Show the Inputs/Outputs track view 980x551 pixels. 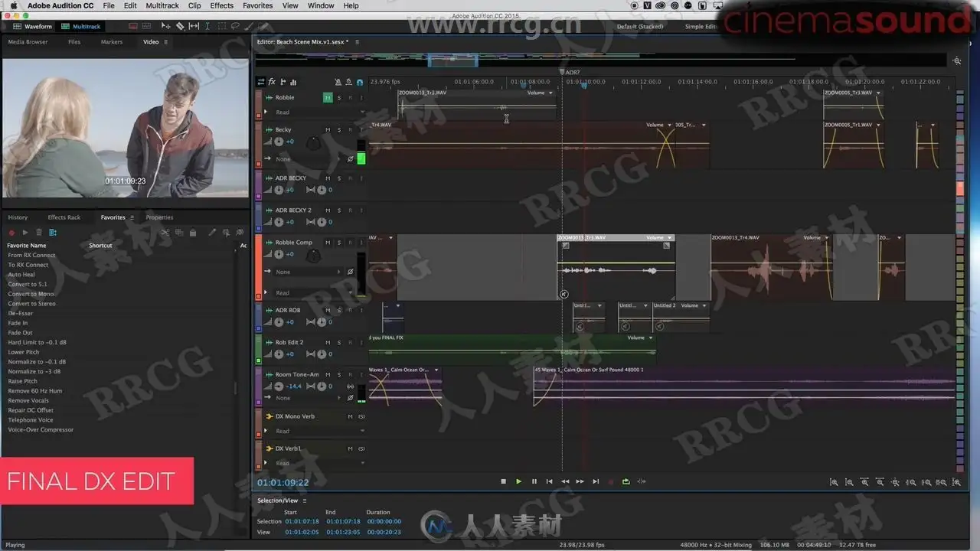tap(261, 82)
